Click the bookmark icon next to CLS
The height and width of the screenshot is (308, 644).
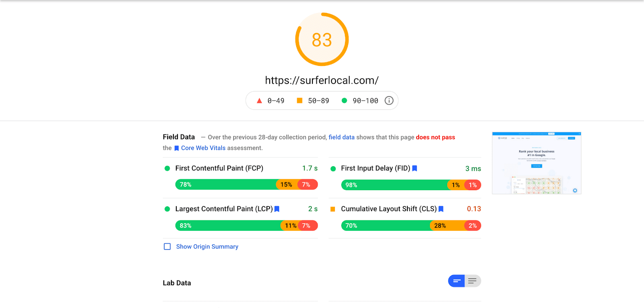(x=441, y=209)
